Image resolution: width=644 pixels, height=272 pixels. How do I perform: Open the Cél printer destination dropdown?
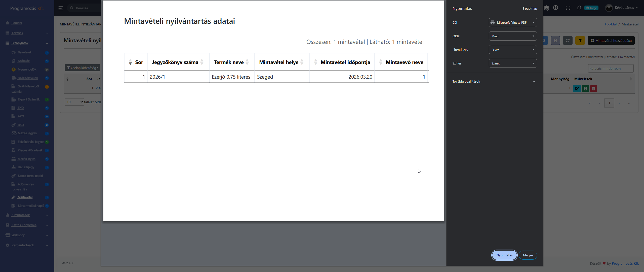512,22
